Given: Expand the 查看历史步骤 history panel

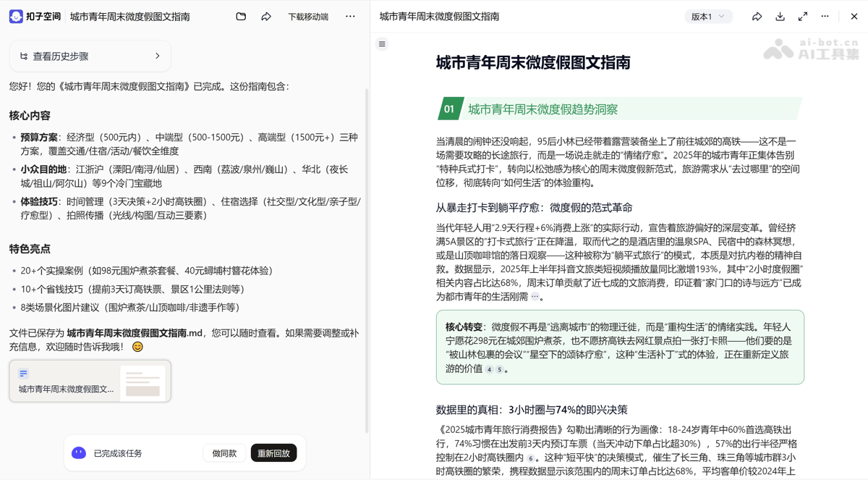Looking at the screenshot, I should click(x=90, y=56).
